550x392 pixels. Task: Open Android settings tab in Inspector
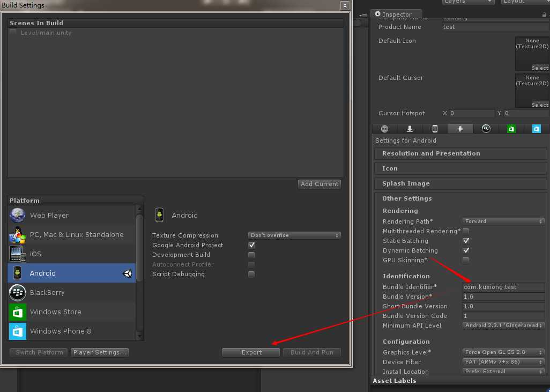460,129
